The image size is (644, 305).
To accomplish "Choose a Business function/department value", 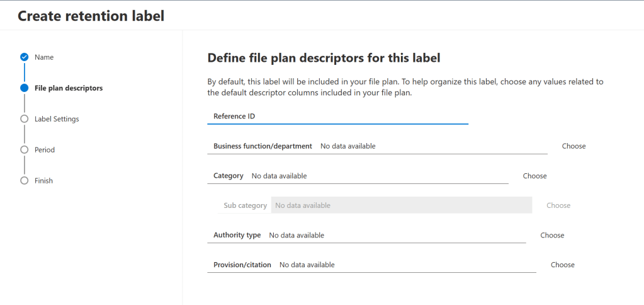I will (x=573, y=146).
